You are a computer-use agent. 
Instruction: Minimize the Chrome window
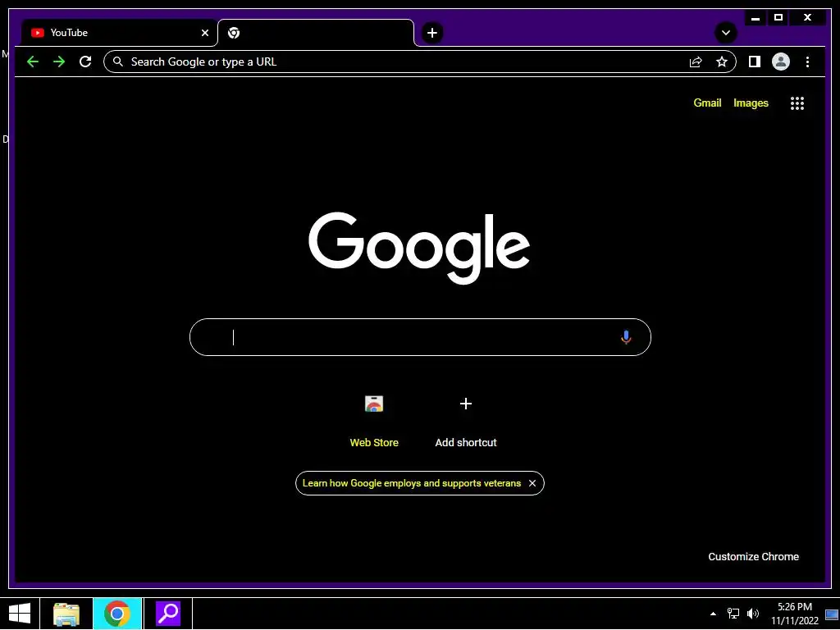[x=756, y=18]
